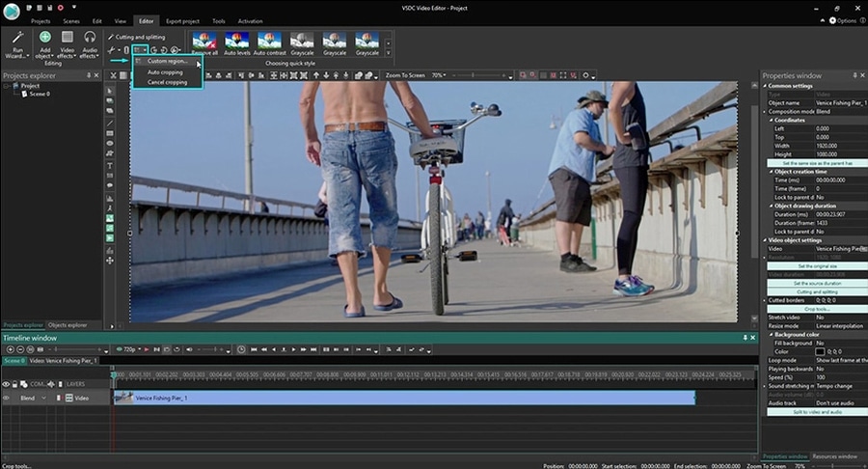868x469 pixels.
Task: Click the Background color swatch
Action: coord(820,351)
